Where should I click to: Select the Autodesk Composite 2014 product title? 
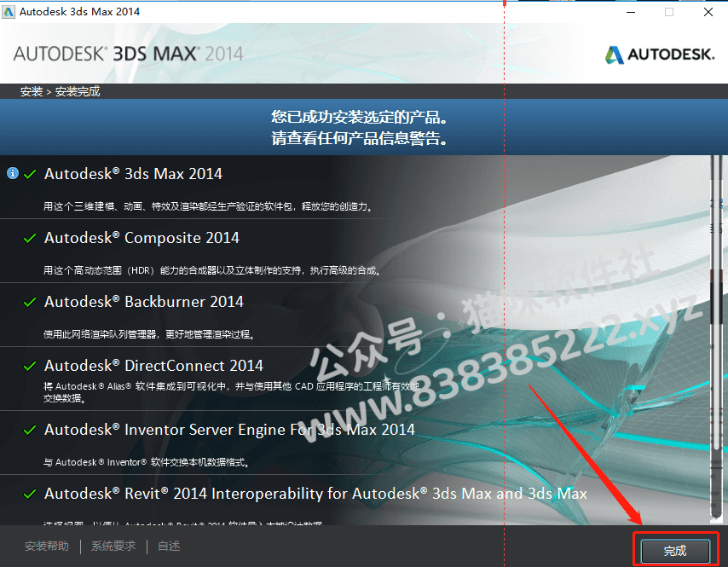tap(142, 238)
